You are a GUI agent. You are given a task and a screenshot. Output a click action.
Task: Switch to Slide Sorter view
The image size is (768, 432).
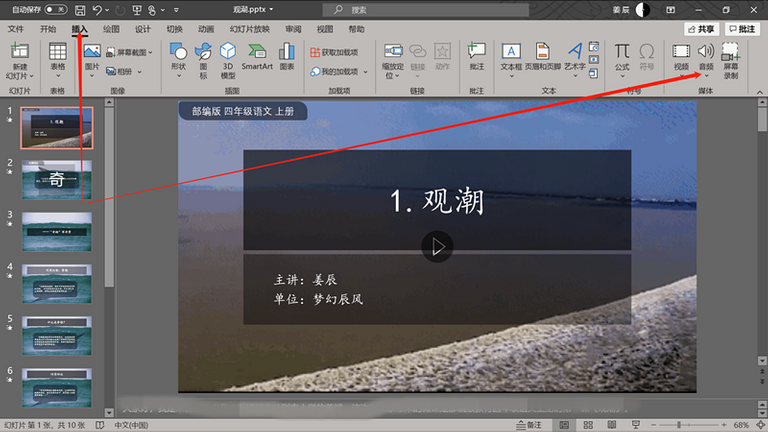point(588,425)
